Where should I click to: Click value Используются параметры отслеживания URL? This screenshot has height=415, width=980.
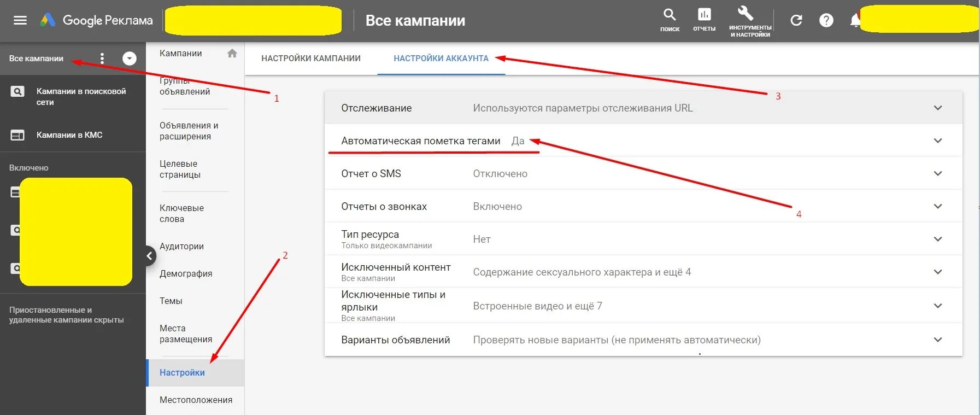click(583, 108)
